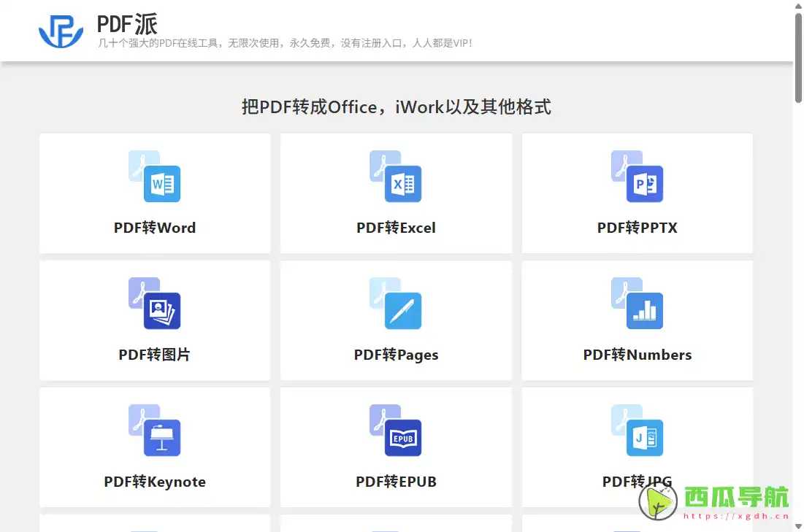The width and height of the screenshot is (804, 532).
Task: Click the tagline about free PDF tools
Action: coord(285,43)
